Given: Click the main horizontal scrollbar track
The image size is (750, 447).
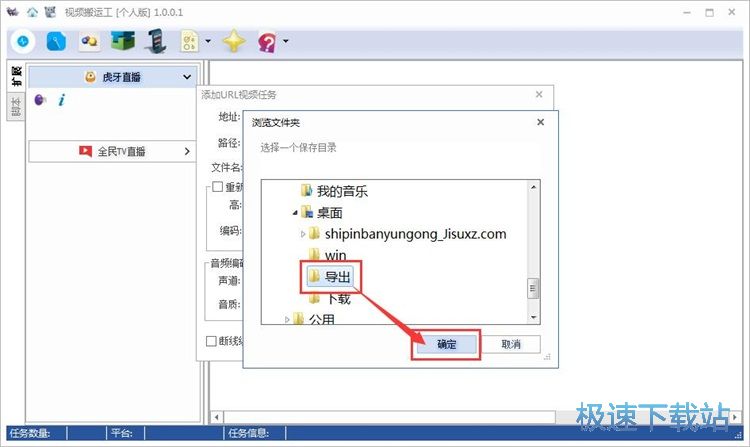Looking at the screenshot, I should tap(477, 417).
